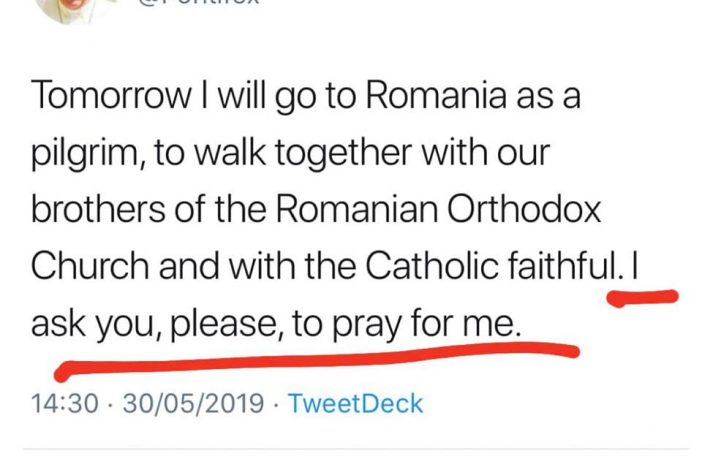Viewport: 702px width, 456px height.
Task: Click the word "Orthodox" in the tweet
Action: pos(524,209)
